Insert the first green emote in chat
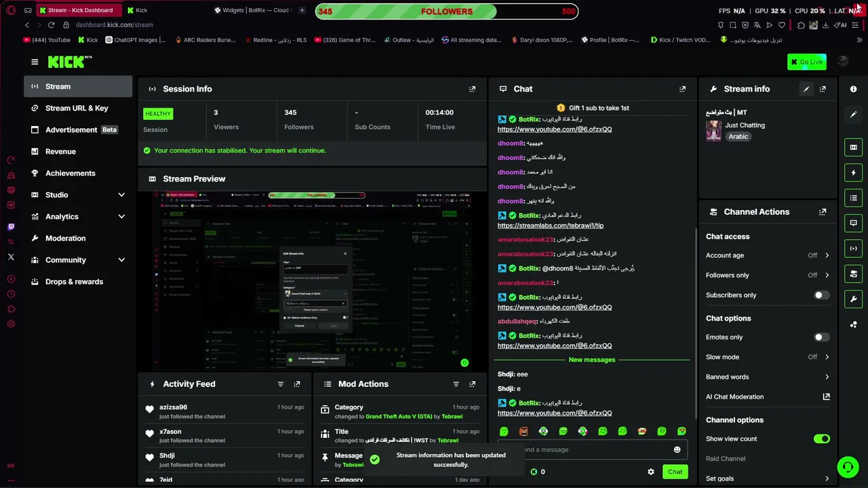The image size is (868, 488). click(x=504, y=432)
